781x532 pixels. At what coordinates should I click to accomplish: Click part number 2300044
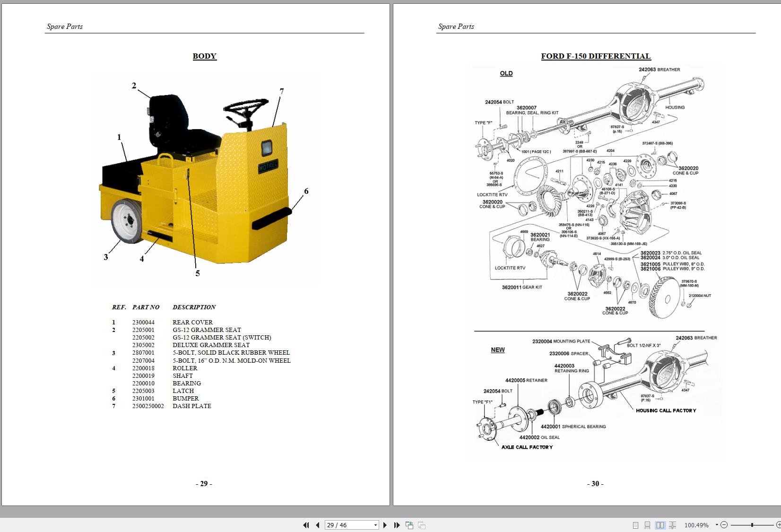pos(143,322)
